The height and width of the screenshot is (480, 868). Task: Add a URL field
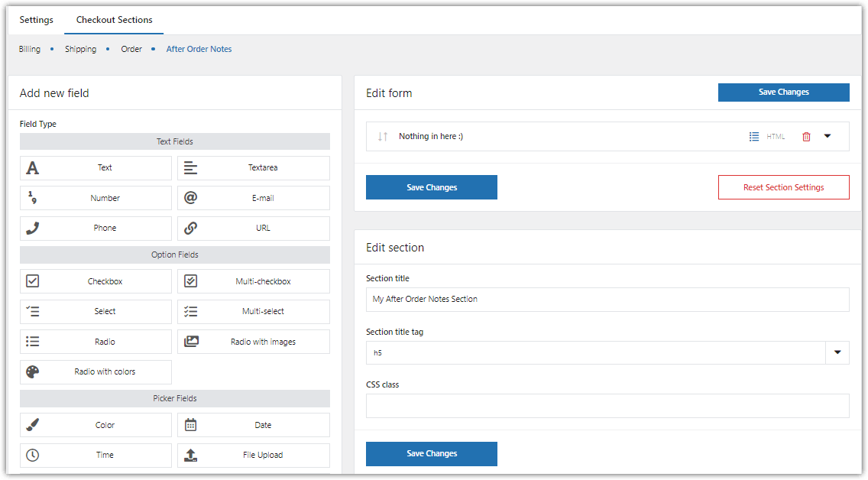(254, 228)
